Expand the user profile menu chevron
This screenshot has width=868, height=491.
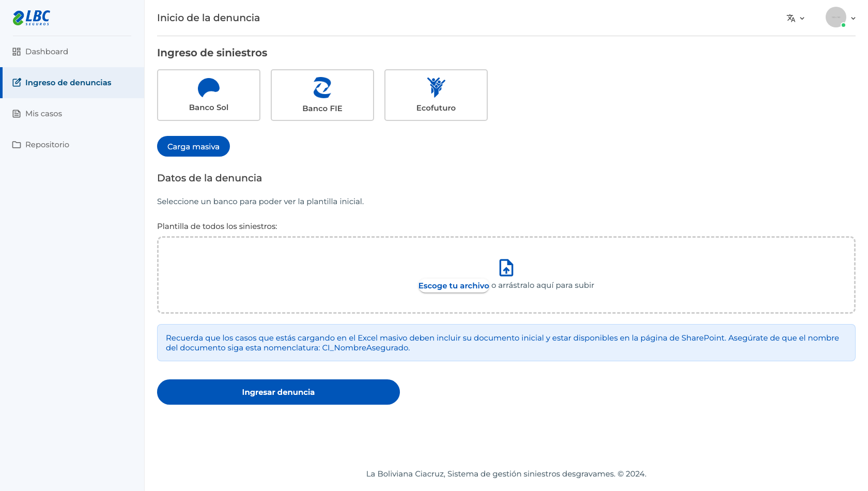pos(853,18)
